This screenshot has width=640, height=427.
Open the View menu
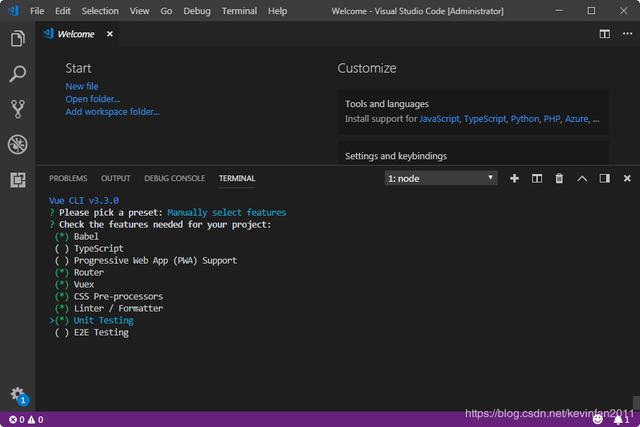(140, 11)
